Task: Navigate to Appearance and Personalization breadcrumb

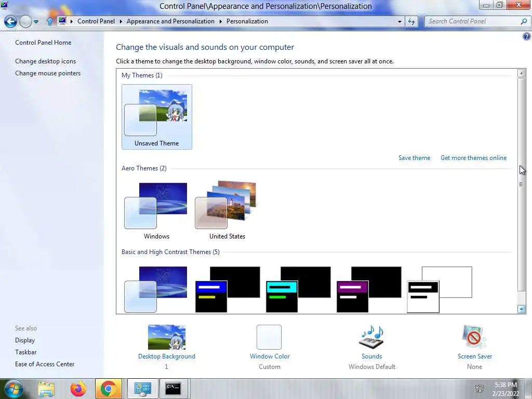Action: [170, 21]
